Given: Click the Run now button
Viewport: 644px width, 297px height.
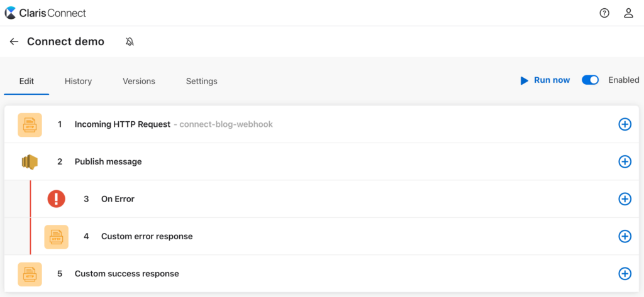Looking at the screenshot, I should tap(545, 80).
